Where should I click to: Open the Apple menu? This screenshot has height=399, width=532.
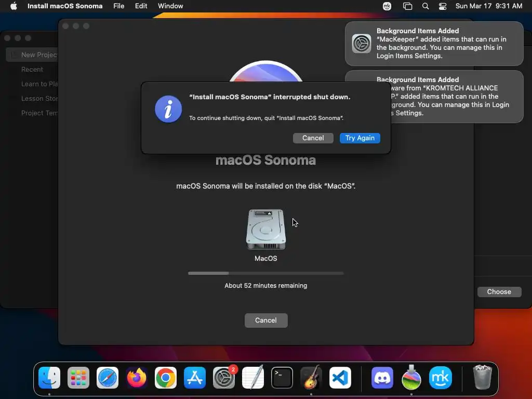coord(14,6)
